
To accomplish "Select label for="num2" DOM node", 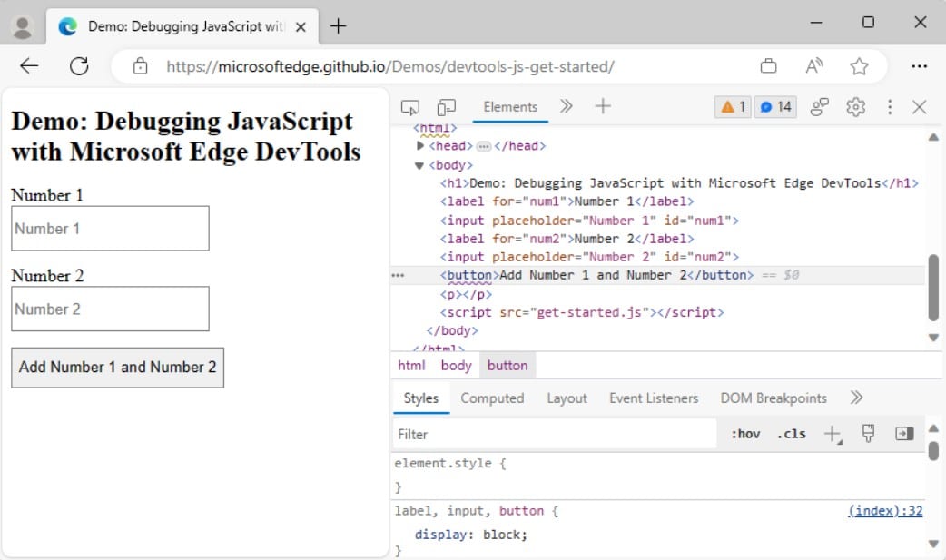I will [x=567, y=239].
